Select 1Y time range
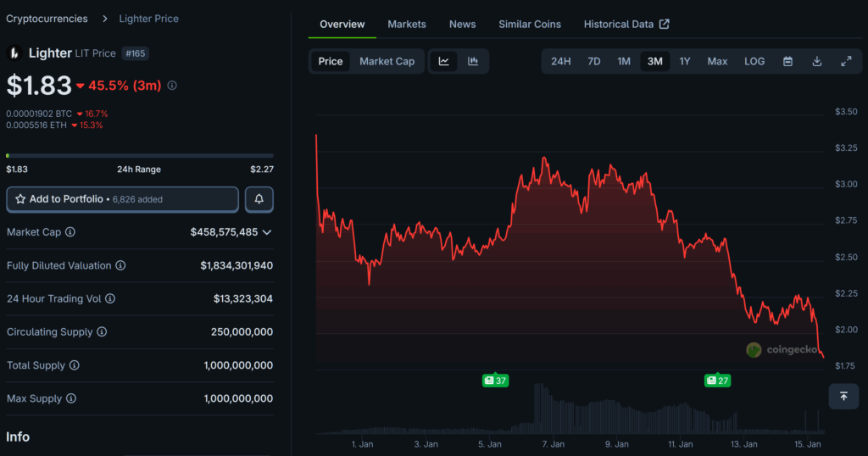Image resolution: width=868 pixels, height=456 pixels. pos(685,61)
